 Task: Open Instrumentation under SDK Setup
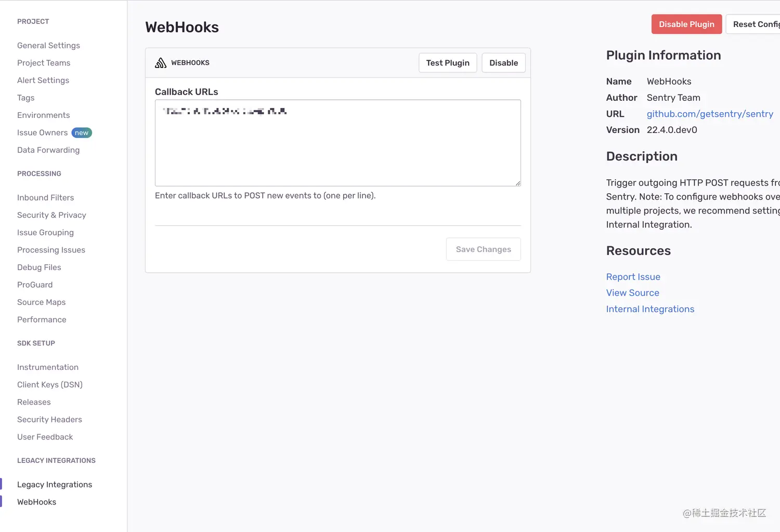(x=48, y=367)
